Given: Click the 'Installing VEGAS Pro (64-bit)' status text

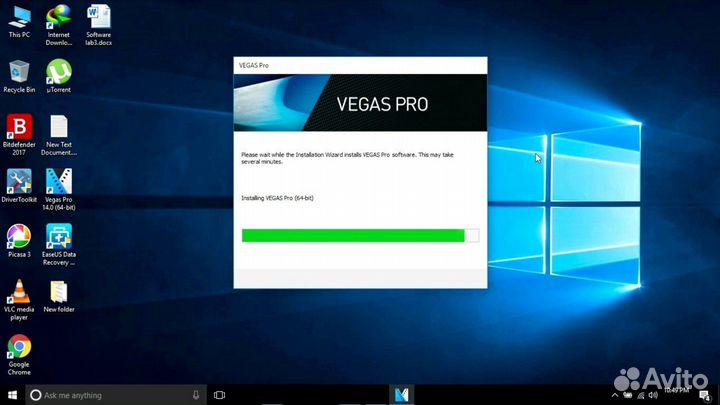Looking at the screenshot, I should click(277, 198).
